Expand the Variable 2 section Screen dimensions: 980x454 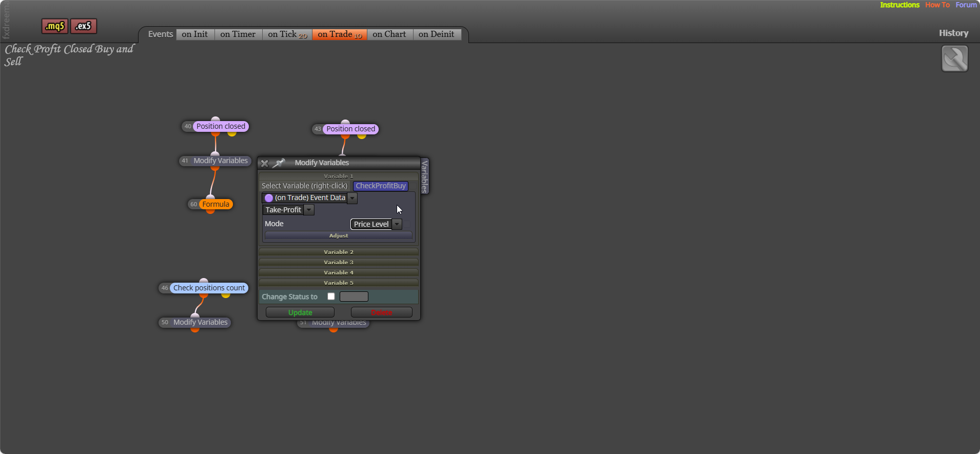339,252
